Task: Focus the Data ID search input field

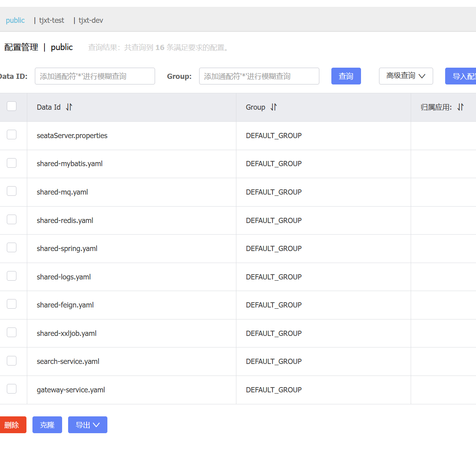Action: pyautogui.click(x=95, y=76)
